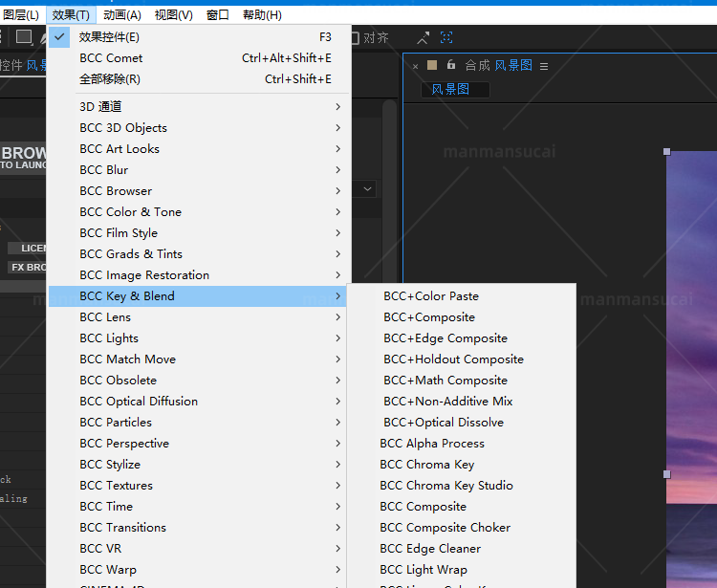The width and height of the screenshot is (717, 588).
Task: Choose 全部移除(R) to remove all effects
Action: 199,79
